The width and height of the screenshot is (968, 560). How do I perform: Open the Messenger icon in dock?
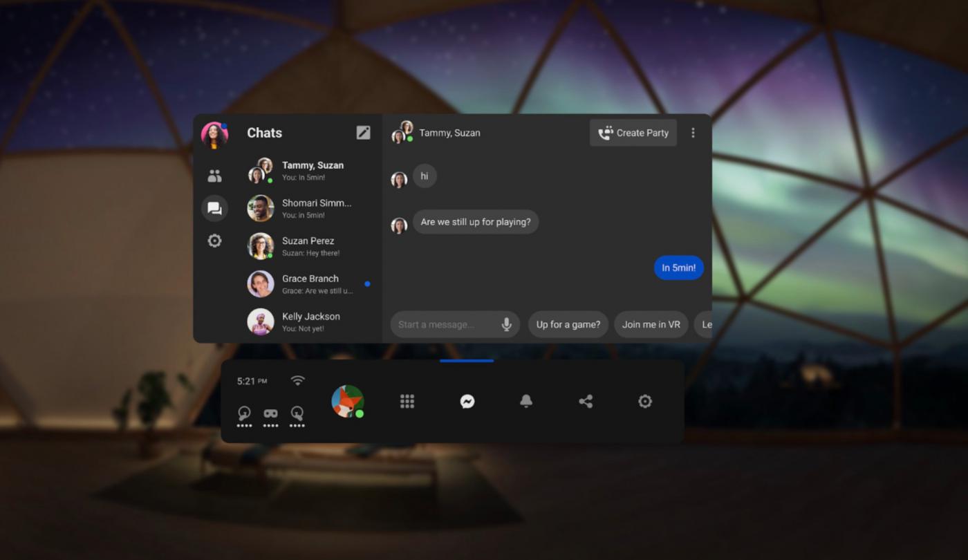click(x=467, y=401)
